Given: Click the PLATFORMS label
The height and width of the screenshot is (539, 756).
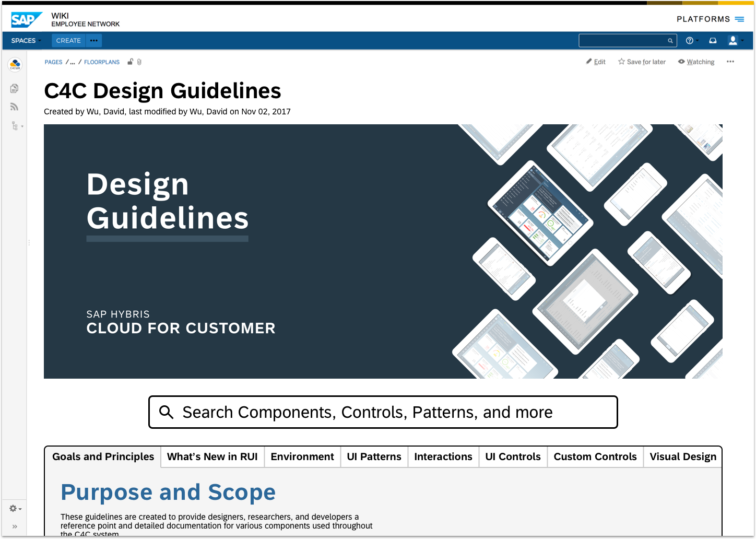Looking at the screenshot, I should 703,19.
